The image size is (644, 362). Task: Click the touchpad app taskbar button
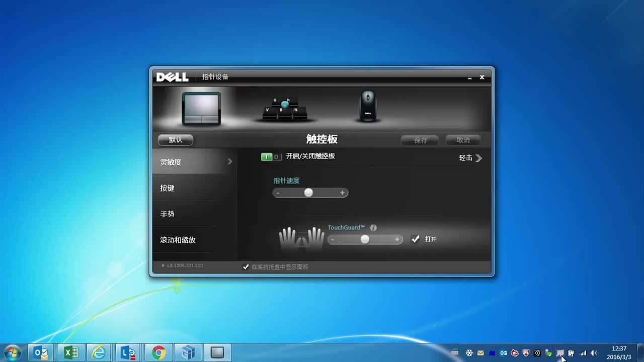217,353
